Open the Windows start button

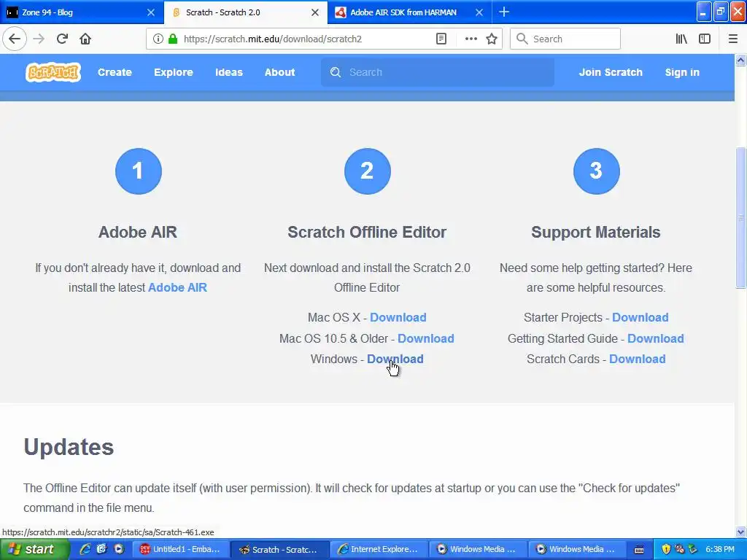point(35,549)
